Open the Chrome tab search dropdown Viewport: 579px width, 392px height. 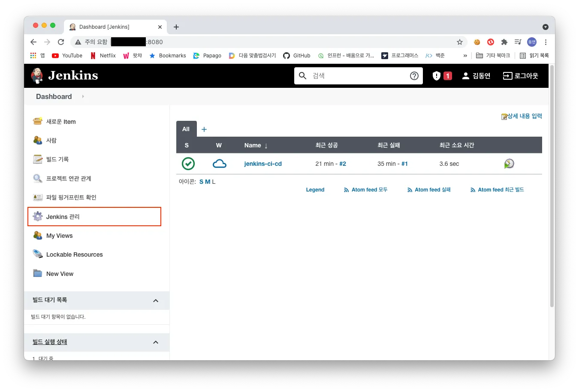[546, 27]
